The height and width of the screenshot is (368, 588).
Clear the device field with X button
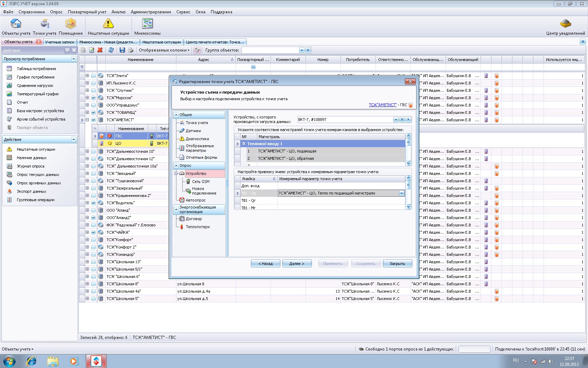402,120
